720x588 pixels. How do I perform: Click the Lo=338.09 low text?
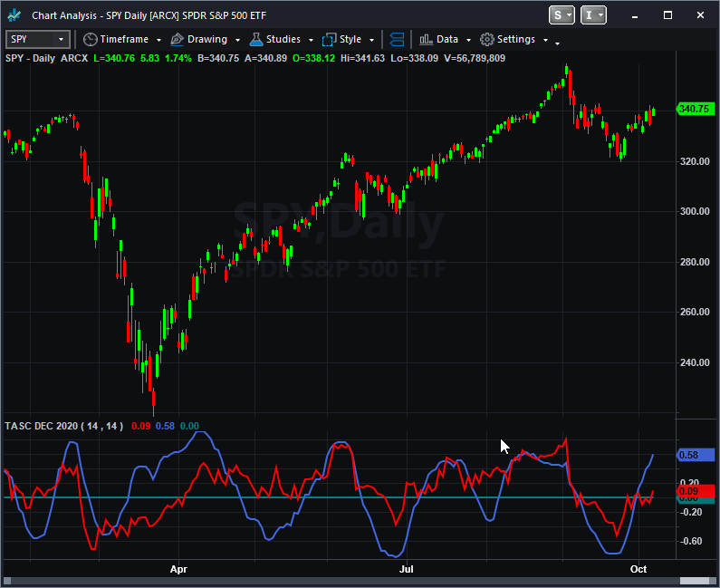(x=414, y=58)
